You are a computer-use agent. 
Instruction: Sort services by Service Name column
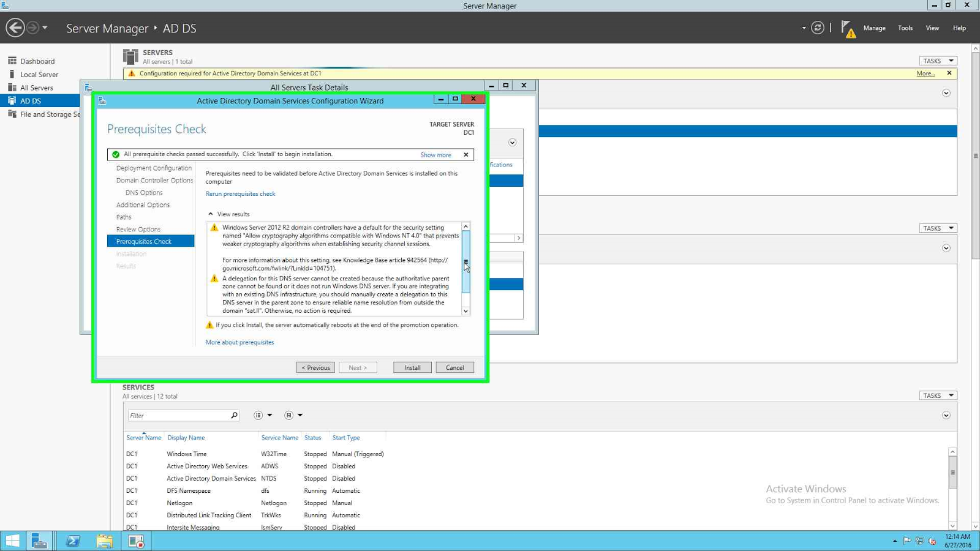tap(279, 438)
